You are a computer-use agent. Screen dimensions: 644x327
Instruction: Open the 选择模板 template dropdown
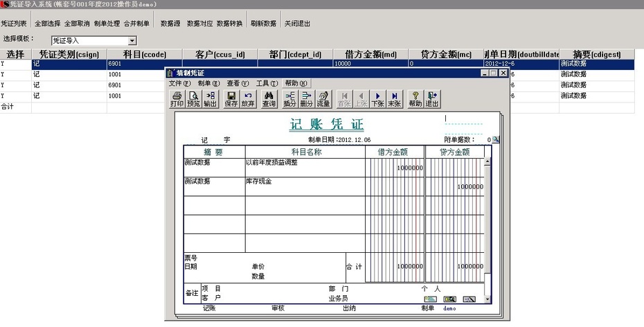click(x=132, y=41)
